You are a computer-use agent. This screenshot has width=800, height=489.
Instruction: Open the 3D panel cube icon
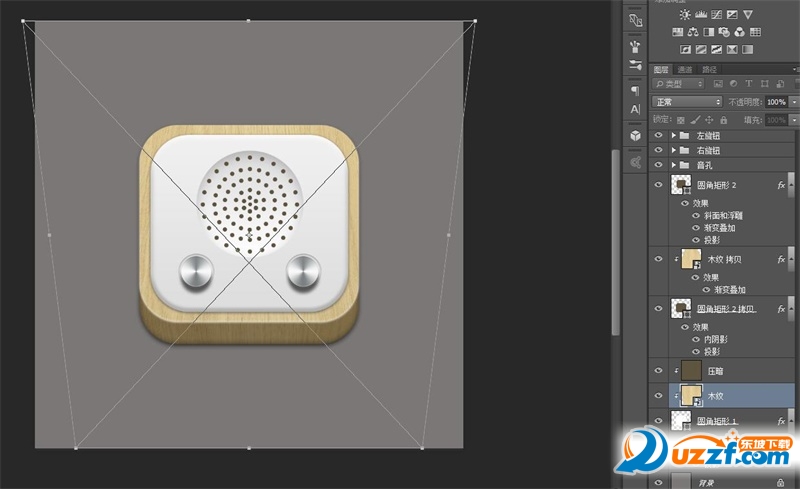(634, 134)
